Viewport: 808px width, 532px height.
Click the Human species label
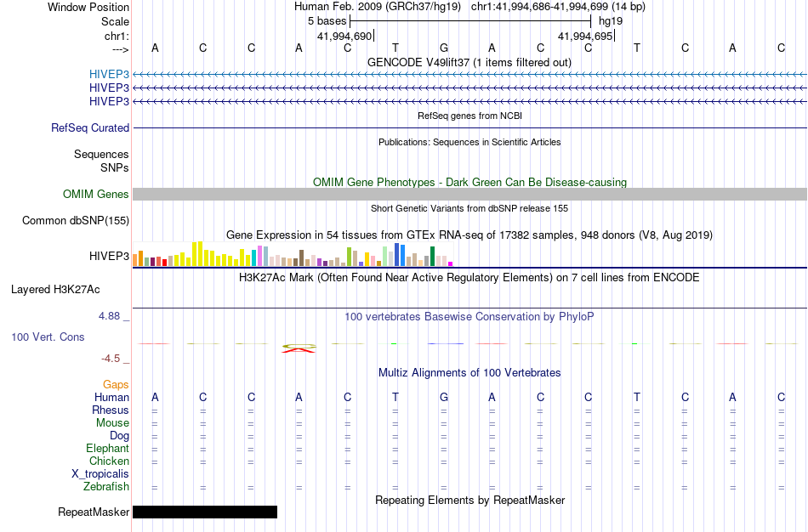pyautogui.click(x=111, y=397)
